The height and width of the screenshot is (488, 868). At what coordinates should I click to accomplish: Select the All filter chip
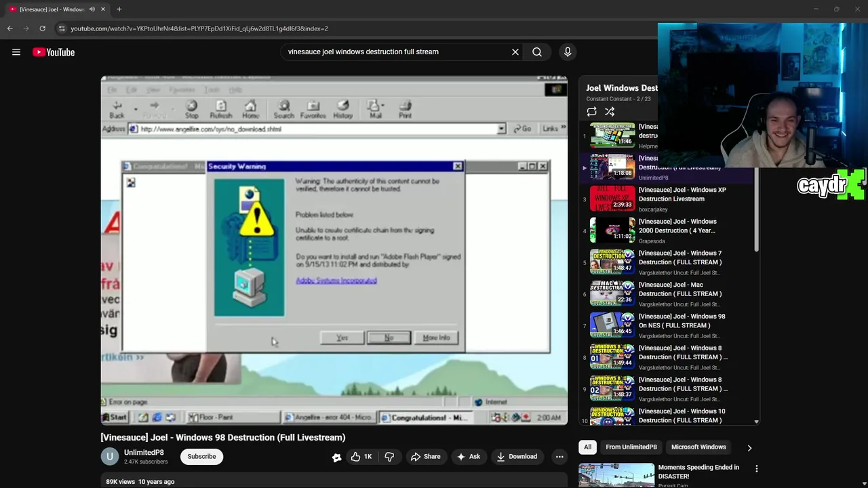pos(587,447)
